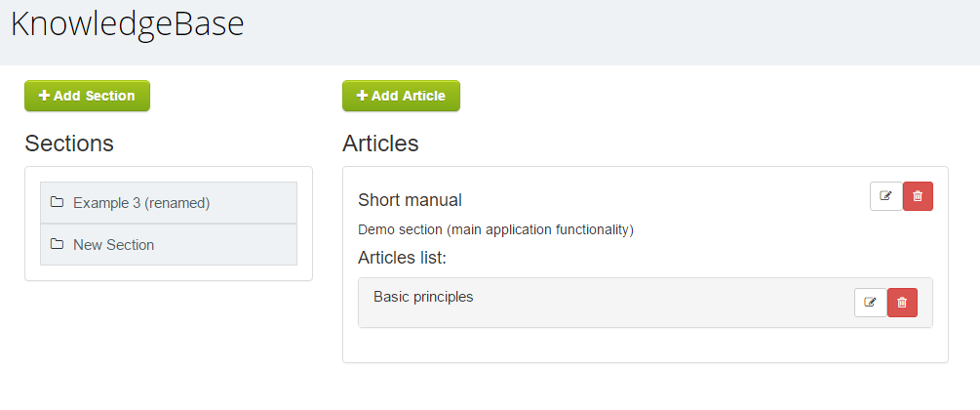The image size is (980, 410).
Task: Open the Example 3 (renamed) section
Action: click(x=169, y=203)
